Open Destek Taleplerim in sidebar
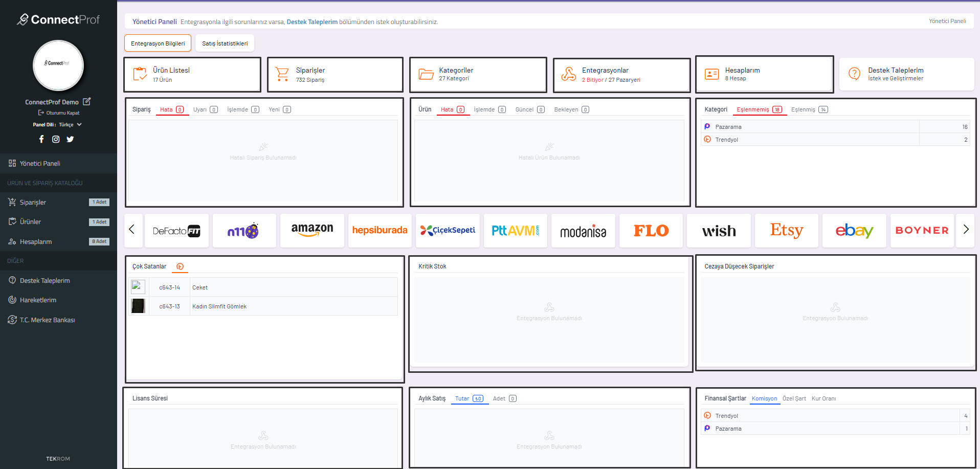The height and width of the screenshot is (469, 980). 58,280
